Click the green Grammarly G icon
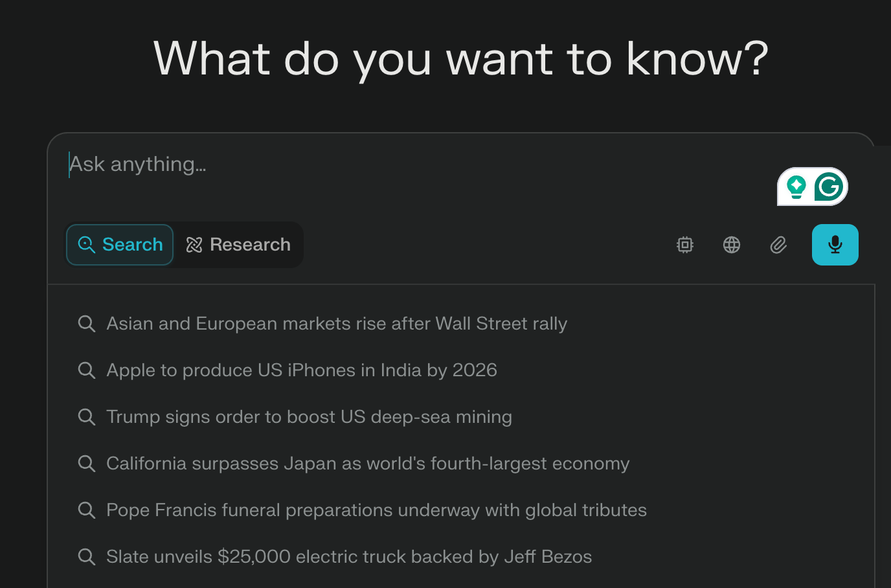Image resolution: width=891 pixels, height=588 pixels. (x=829, y=187)
